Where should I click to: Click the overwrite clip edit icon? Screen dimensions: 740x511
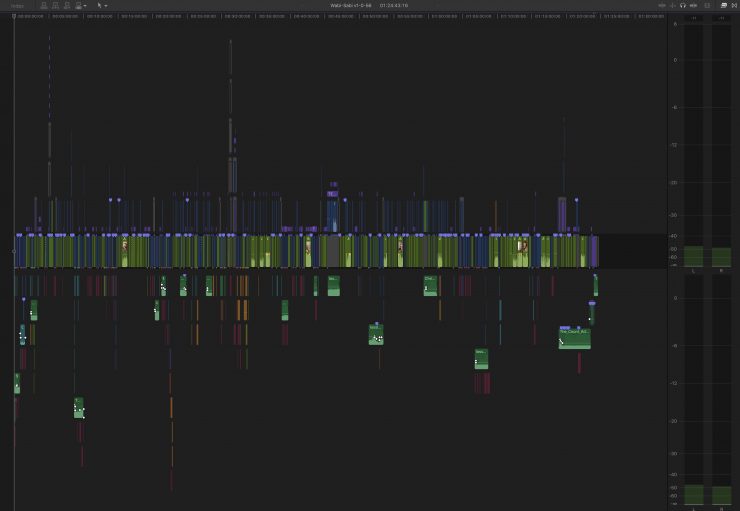[x=77, y=5]
